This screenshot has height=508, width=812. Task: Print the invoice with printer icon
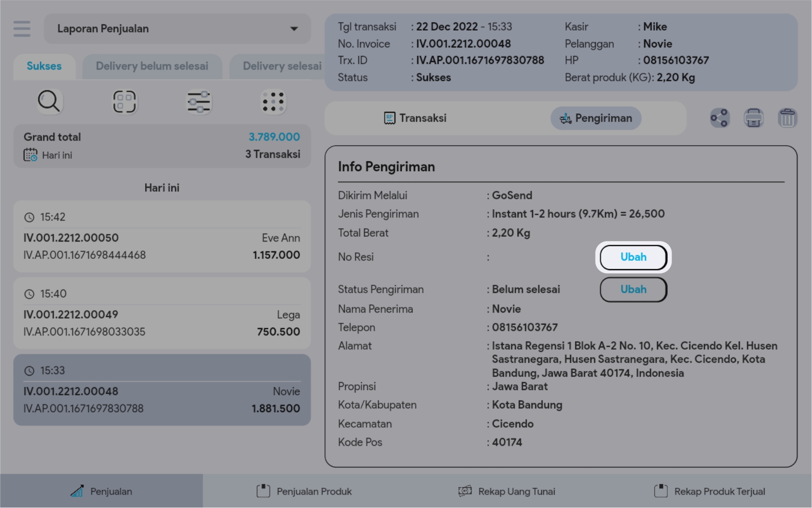[x=753, y=118]
